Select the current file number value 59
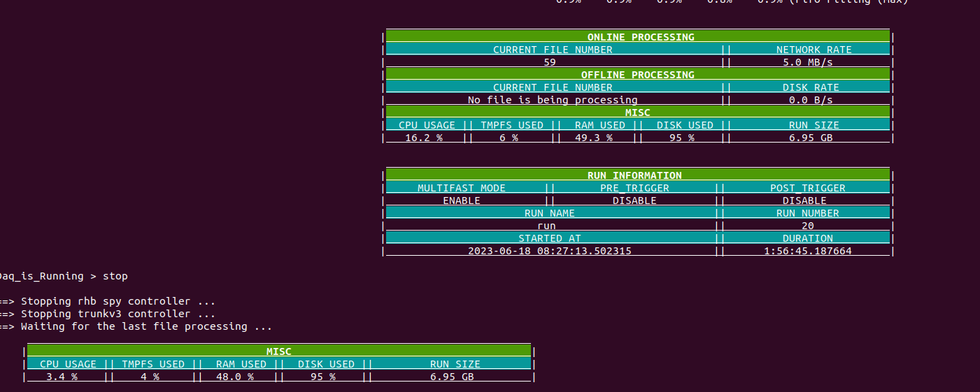The image size is (980, 392). pos(550,62)
